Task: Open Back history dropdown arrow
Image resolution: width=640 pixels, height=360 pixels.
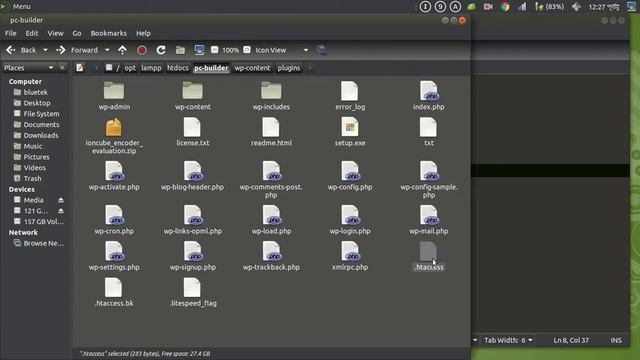Action: [x=45, y=50]
